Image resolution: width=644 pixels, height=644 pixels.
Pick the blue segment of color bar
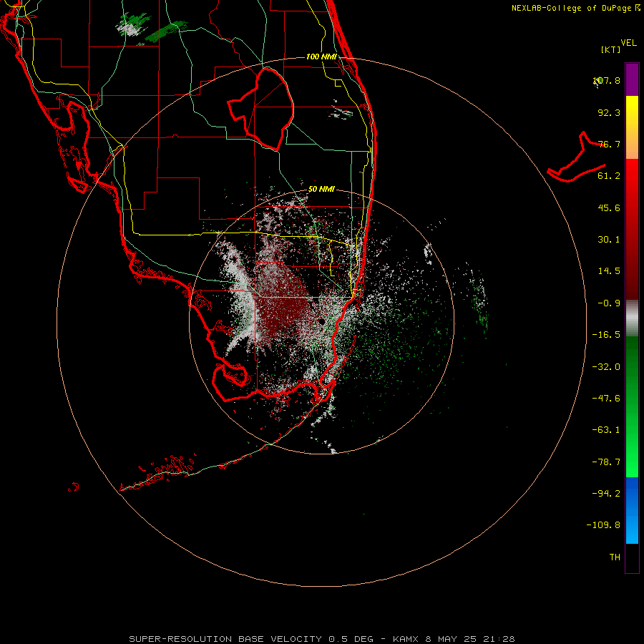coord(632,510)
